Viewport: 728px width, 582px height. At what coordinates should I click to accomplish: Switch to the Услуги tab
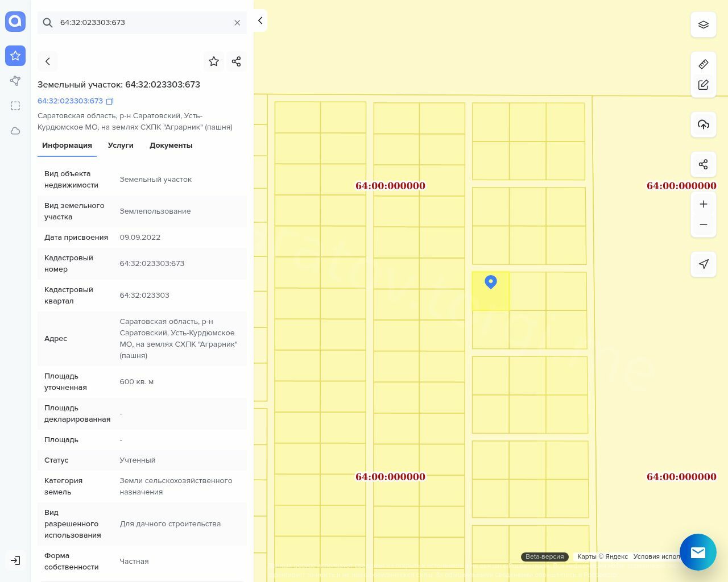pyautogui.click(x=121, y=145)
